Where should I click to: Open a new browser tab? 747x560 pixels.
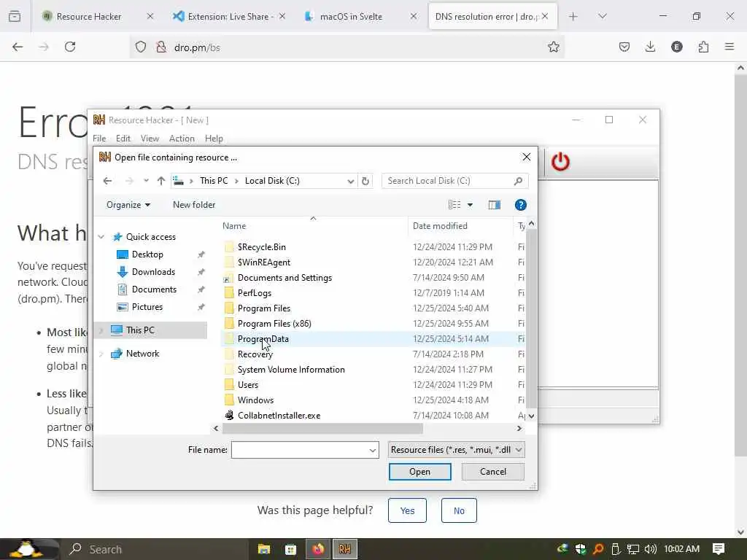tap(573, 16)
